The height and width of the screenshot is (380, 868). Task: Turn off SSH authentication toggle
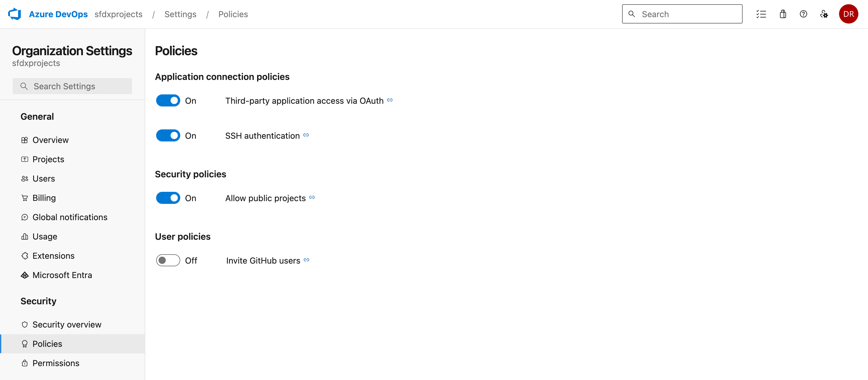(168, 136)
